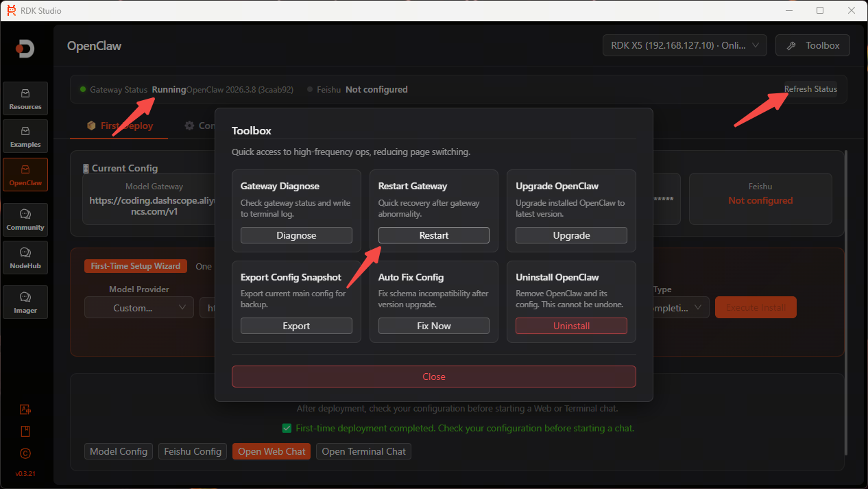868x489 pixels.
Task: Open the NodeHub sidebar section
Action: click(x=25, y=257)
